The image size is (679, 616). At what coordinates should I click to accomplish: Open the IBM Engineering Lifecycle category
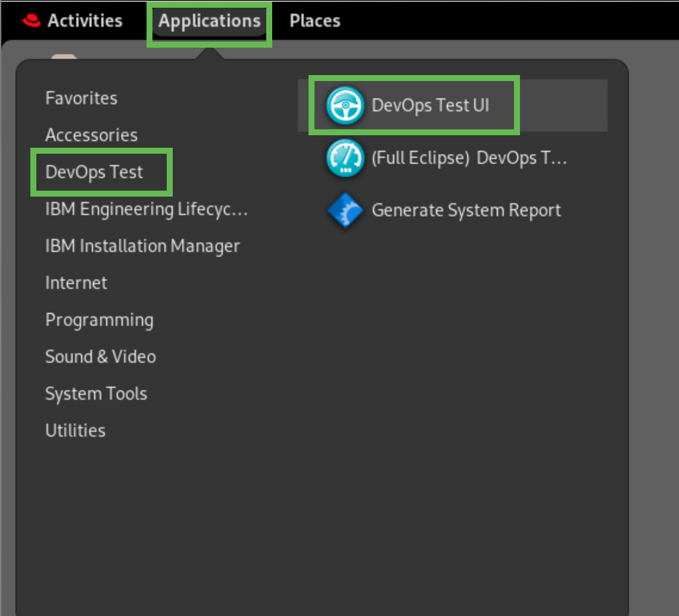click(x=146, y=209)
